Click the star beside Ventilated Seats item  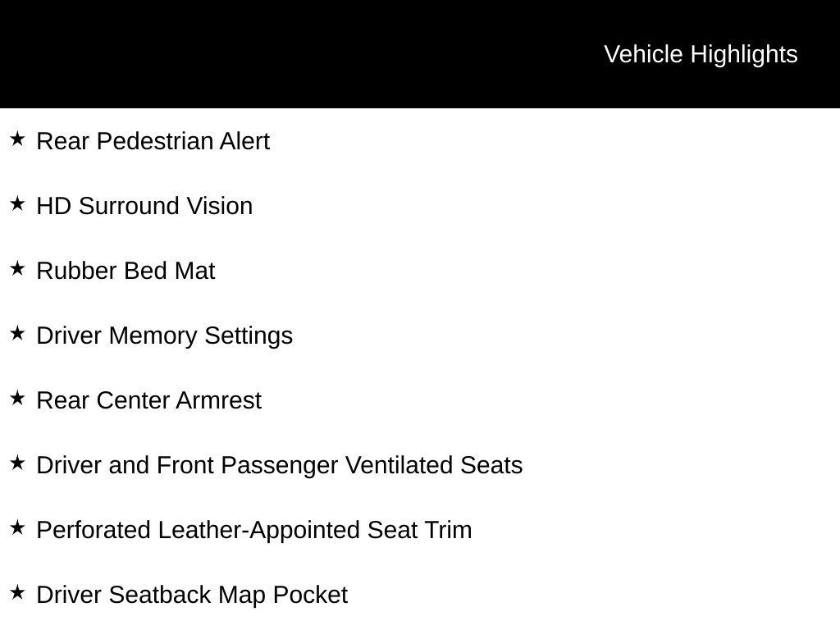pyautogui.click(x=17, y=463)
